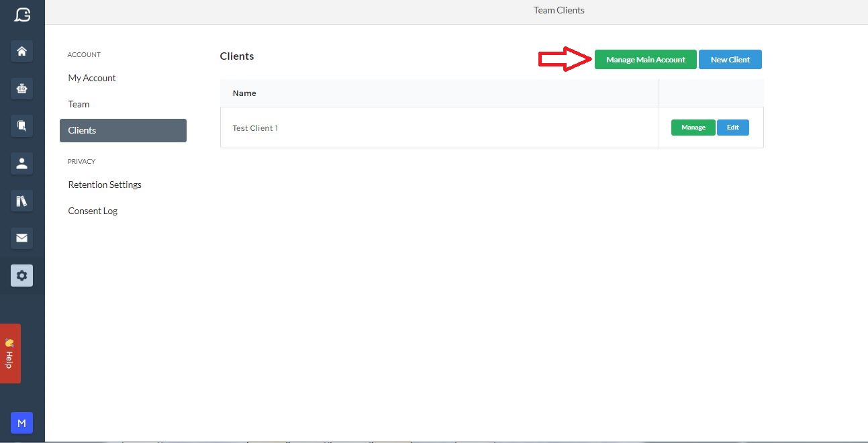
Task: Click the Test Client 1 name
Action: 255,128
